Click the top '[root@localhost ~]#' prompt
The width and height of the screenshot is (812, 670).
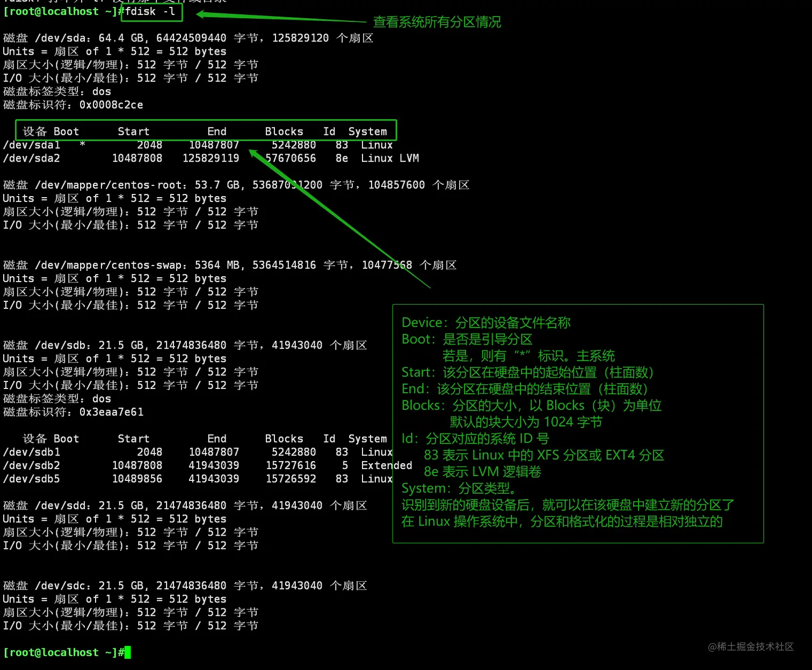click(x=63, y=11)
